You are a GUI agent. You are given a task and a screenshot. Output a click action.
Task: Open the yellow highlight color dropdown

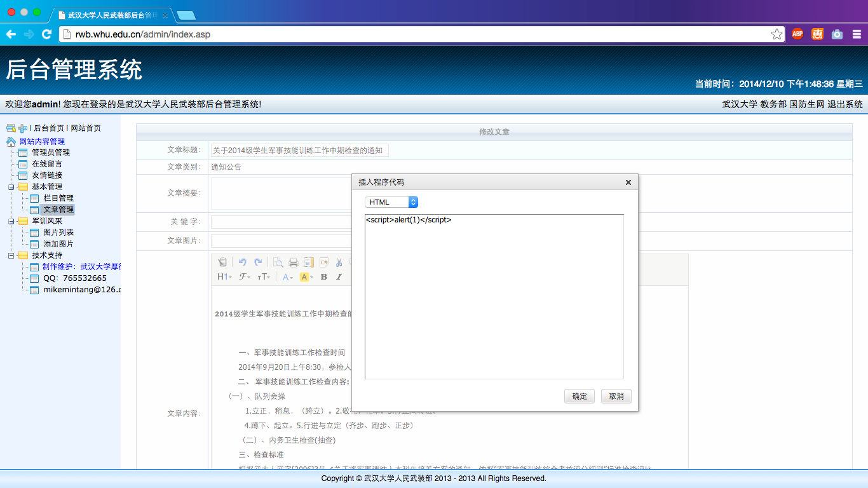point(306,277)
